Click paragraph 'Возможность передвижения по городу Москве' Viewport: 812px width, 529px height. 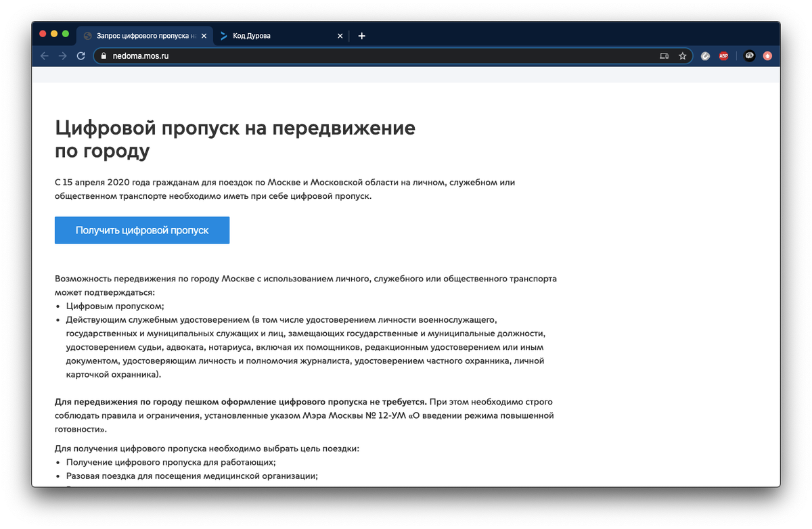tap(306, 285)
